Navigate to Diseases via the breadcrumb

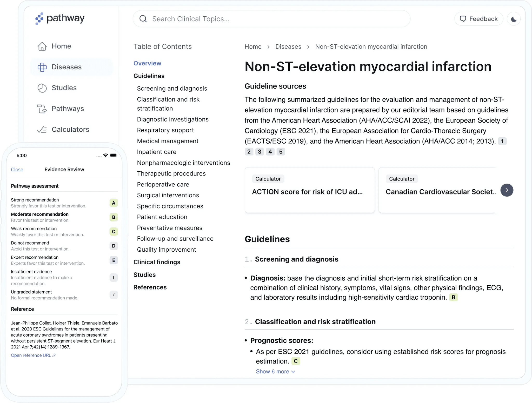click(288, 46)
